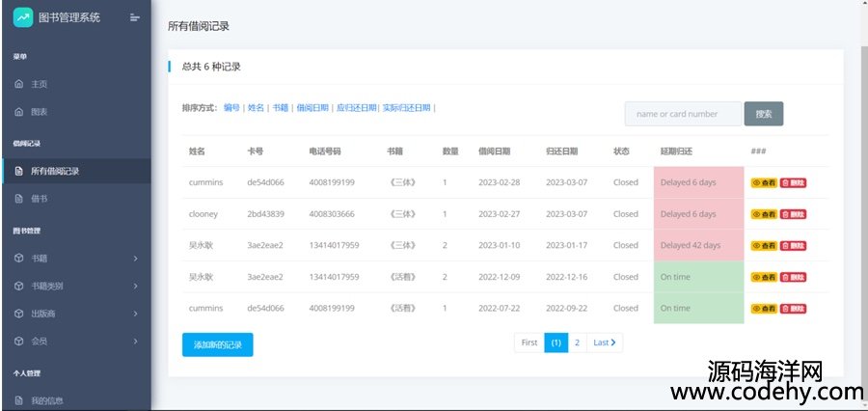The height and width of the screenshot is (411, 868).
Task: Sort records by 借阅日期
Action: click(312, 108)
